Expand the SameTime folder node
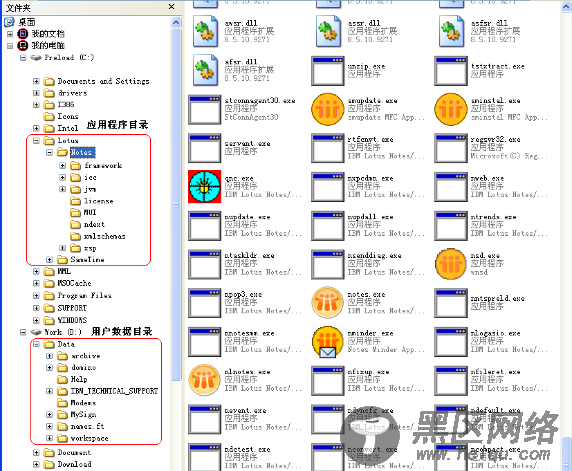Viewport: 572px width, 471px height. (x=50, y=259)
